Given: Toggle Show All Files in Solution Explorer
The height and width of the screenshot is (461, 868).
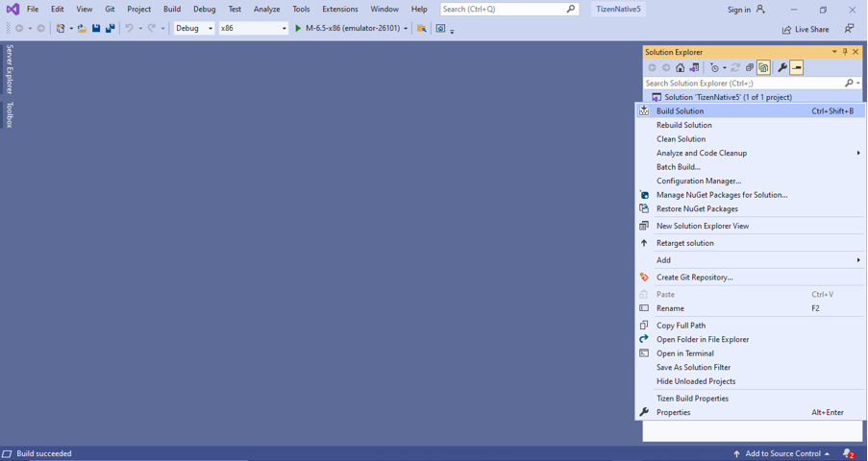Looking at the screenshot, I should coord(763,68).
